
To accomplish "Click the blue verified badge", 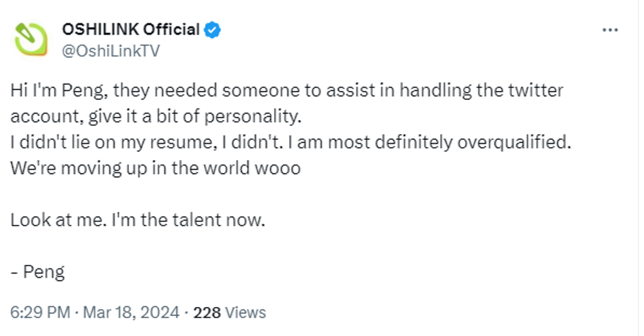I will 213,30.
